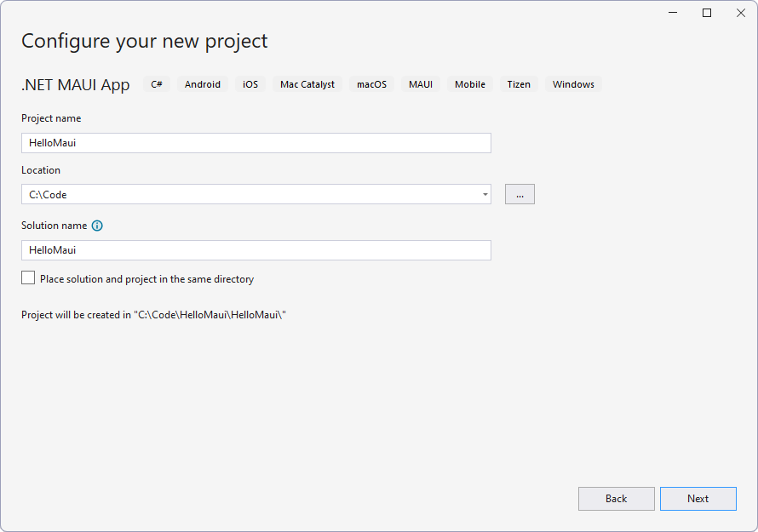Screen dimensions: 758x532
Task: Select the Windows tag
Action: [572, 83]
